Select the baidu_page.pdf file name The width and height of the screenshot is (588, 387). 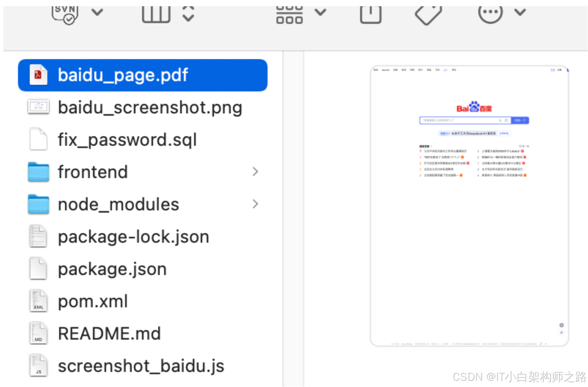click(x=123, y=75)
